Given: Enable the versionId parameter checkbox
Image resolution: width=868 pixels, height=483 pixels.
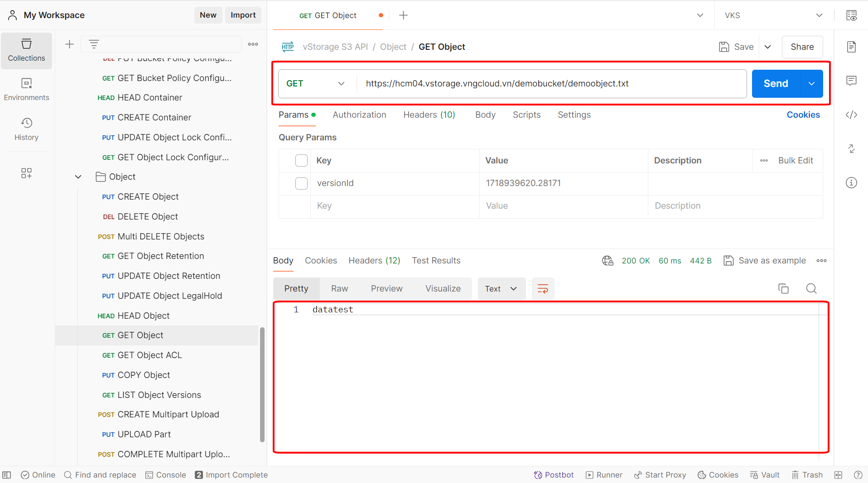Looking at the screenshot, I should [x=301, y=183].
